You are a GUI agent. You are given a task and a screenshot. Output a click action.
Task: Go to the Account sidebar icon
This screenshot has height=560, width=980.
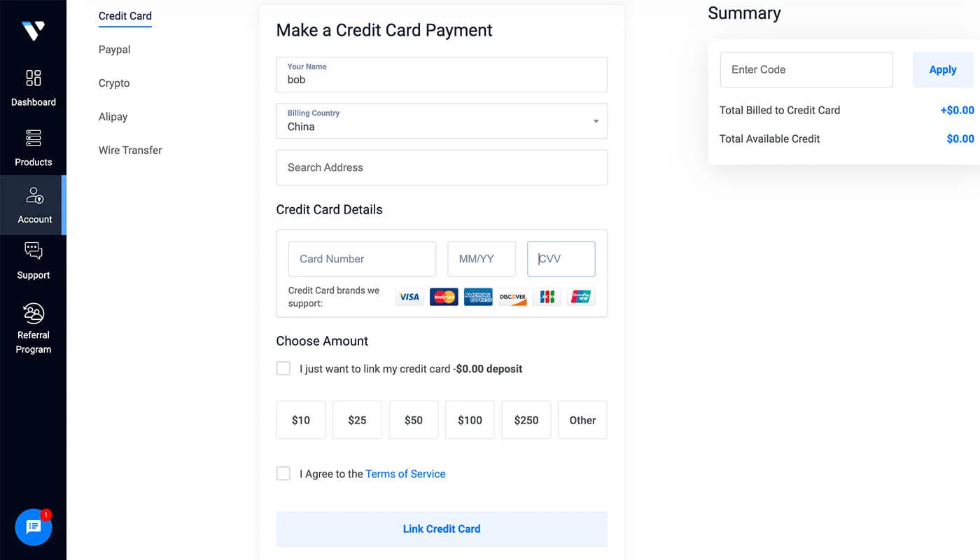(x=34, y=197)
